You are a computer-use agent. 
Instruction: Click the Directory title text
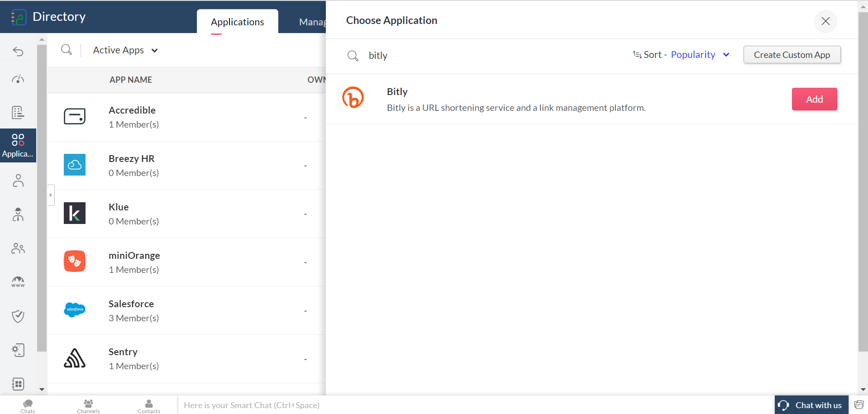coord(59,17)
